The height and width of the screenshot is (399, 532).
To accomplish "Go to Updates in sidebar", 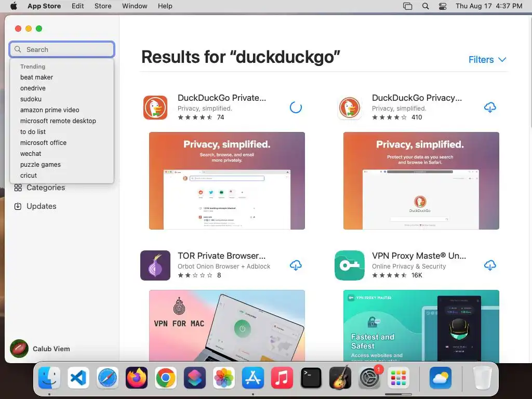I will coord(42,206).
